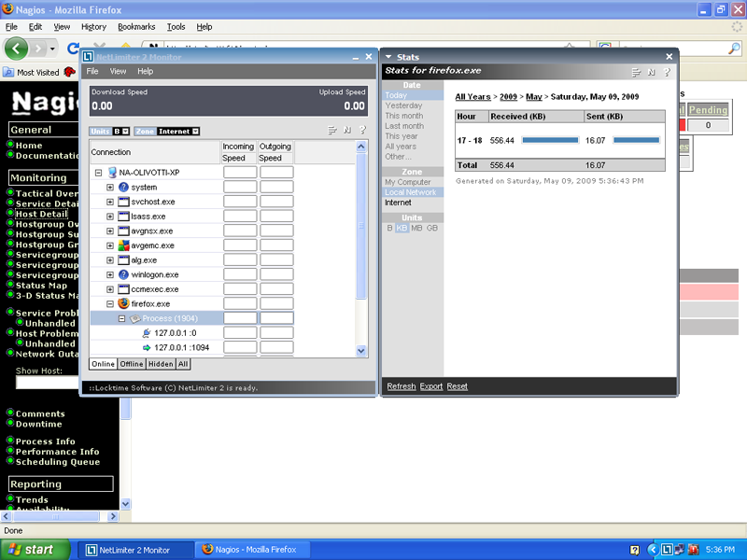Open the Help menu in NetLimiter Monitor
The height and width of the screenshot is (560, 747).
146,72
